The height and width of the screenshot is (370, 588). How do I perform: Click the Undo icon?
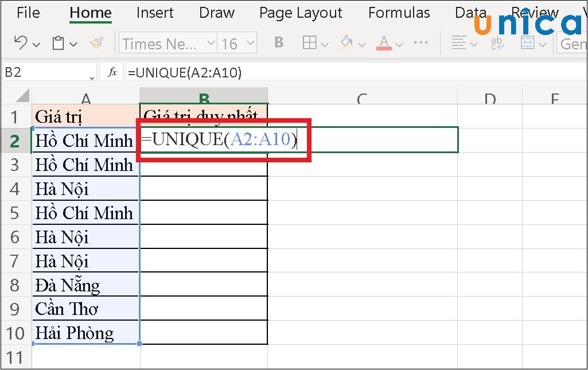coord(20,42)
